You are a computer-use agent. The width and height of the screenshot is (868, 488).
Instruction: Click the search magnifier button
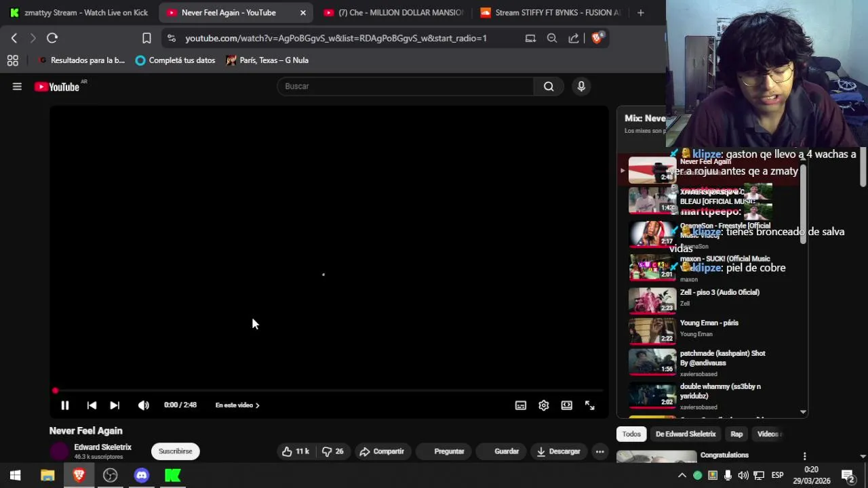tap(549, 86)
